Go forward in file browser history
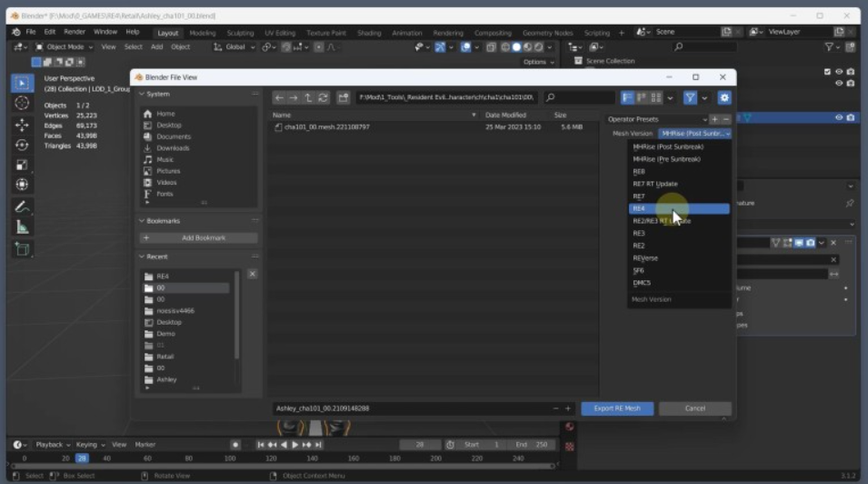Viewport: 868px width, 484px height. pos(294,97)
